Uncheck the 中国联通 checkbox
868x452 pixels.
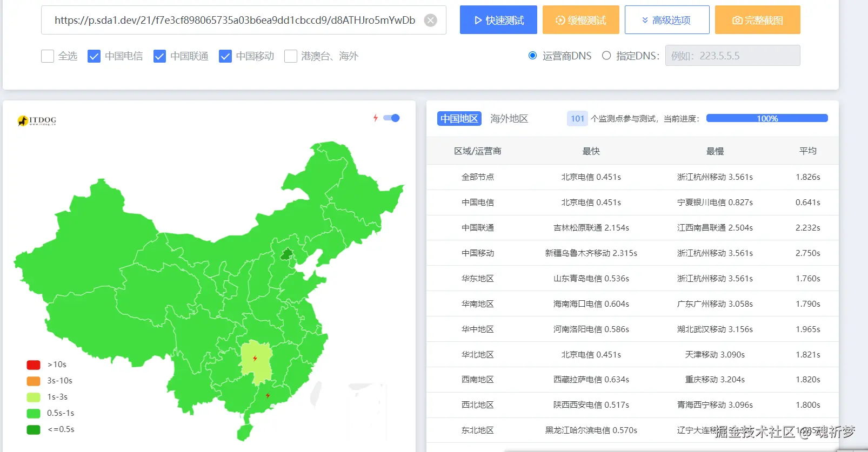coord(159,56)
